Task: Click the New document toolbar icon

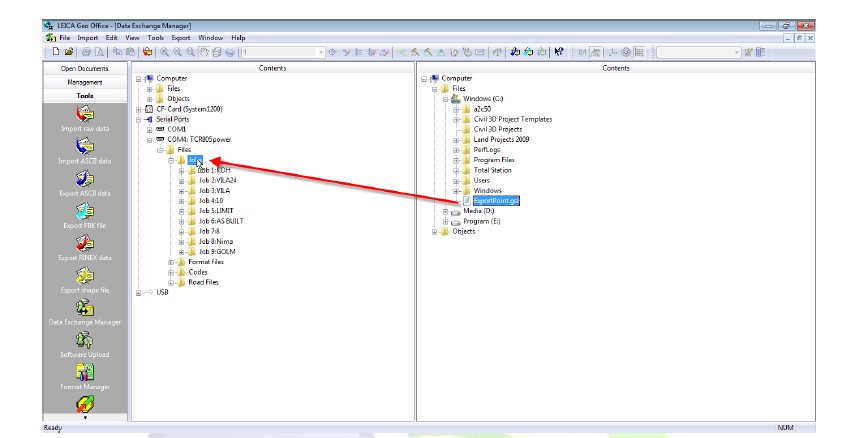Action: tap(55, 52)
